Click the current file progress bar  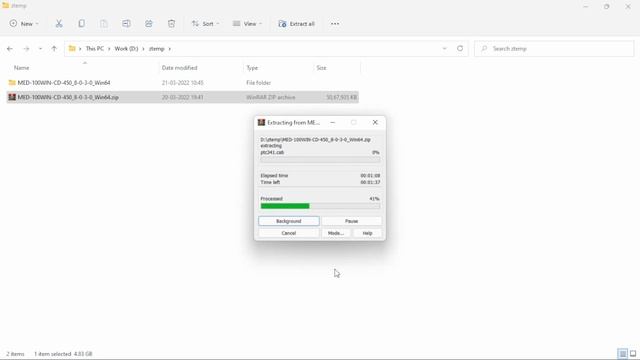320,160
